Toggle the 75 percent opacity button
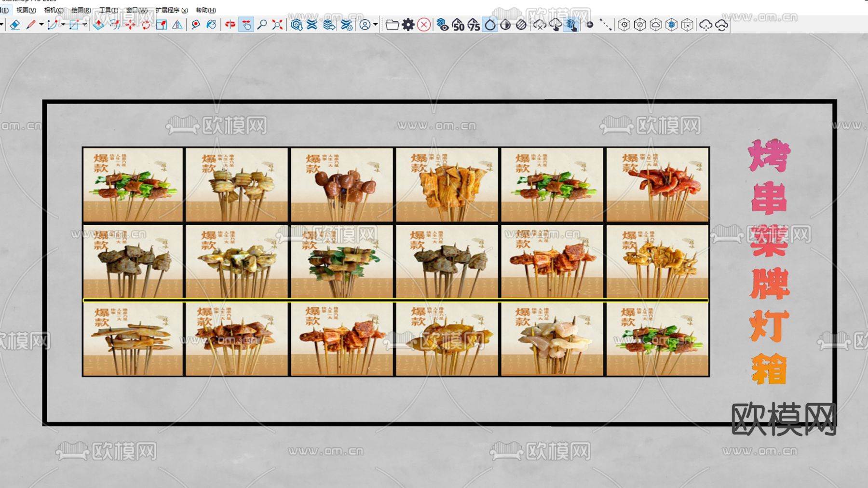This screenshot has width=868, height=488. pos(474,25)
